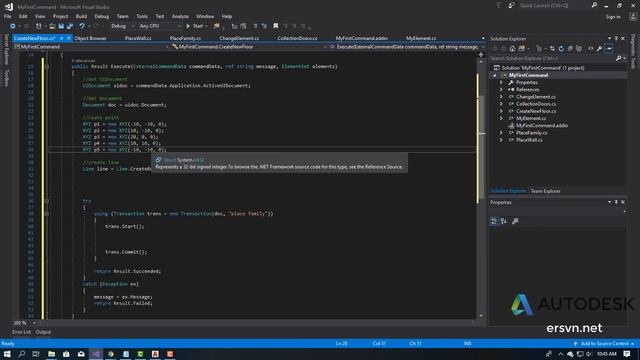Screen dimensions: 640x360
Task: Click the Home icon in Solution Explorer
Action: coord(512,49)
